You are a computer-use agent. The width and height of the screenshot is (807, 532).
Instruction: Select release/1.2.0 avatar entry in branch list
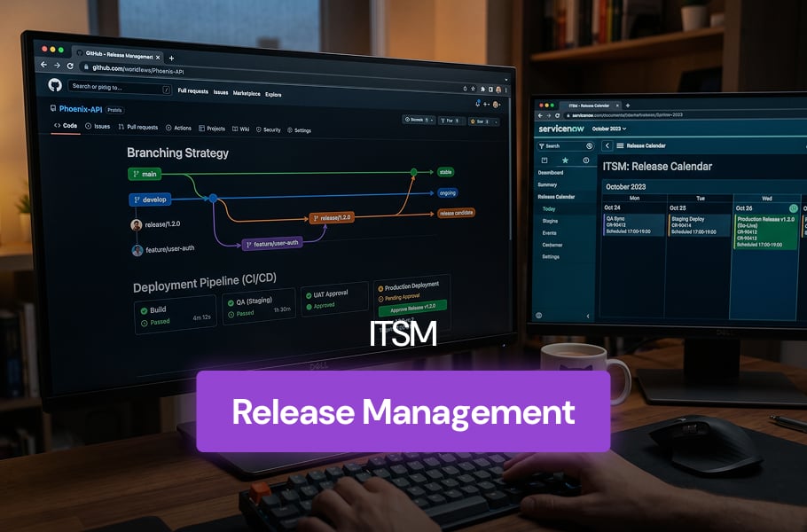(x=155, y=225)
